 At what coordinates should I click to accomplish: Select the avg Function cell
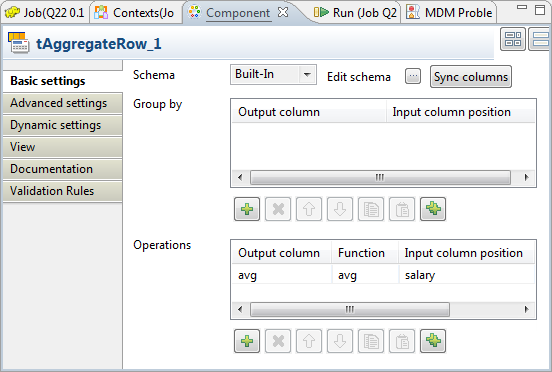(365, 275)
